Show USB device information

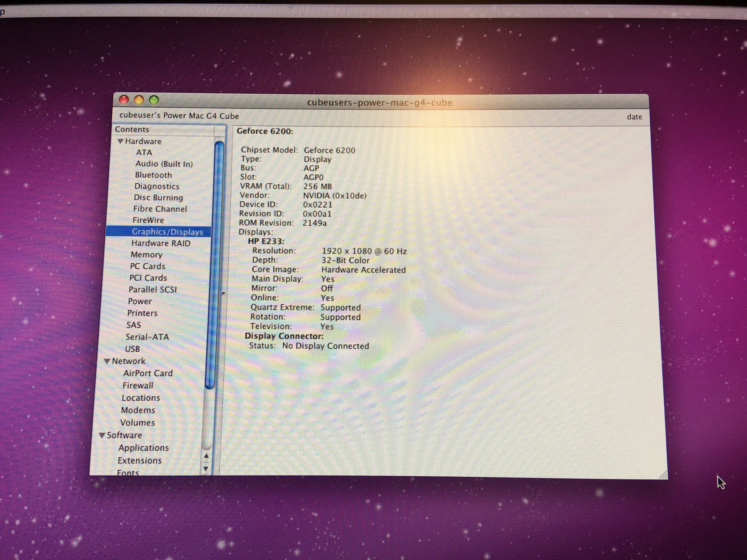132,349
